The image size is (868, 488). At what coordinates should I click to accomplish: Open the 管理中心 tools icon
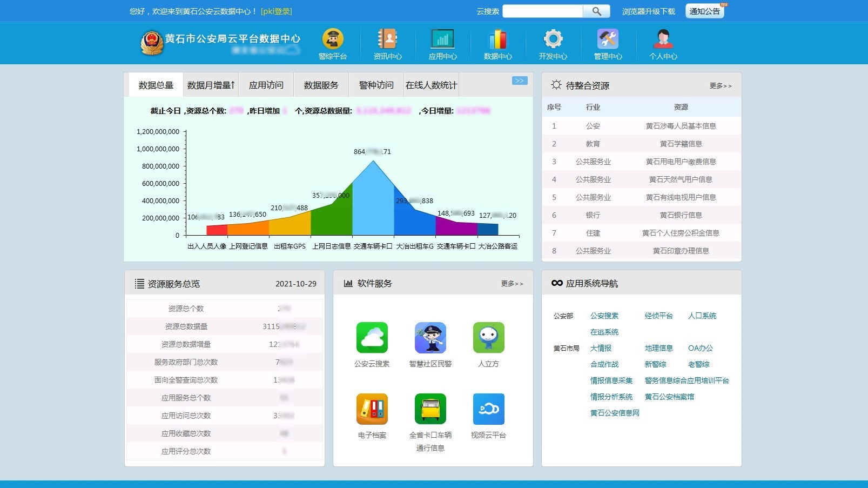tap(608, 40)
